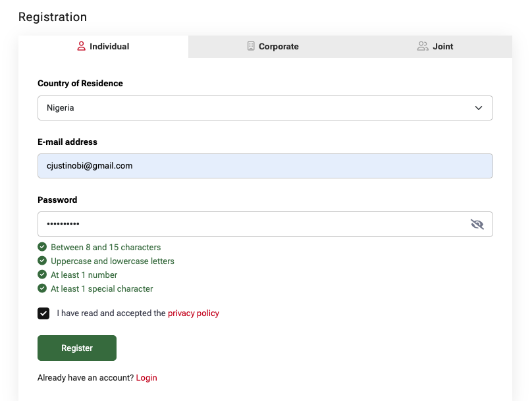
Task: Click the Individual person icon
Action: tap(81, 46)
